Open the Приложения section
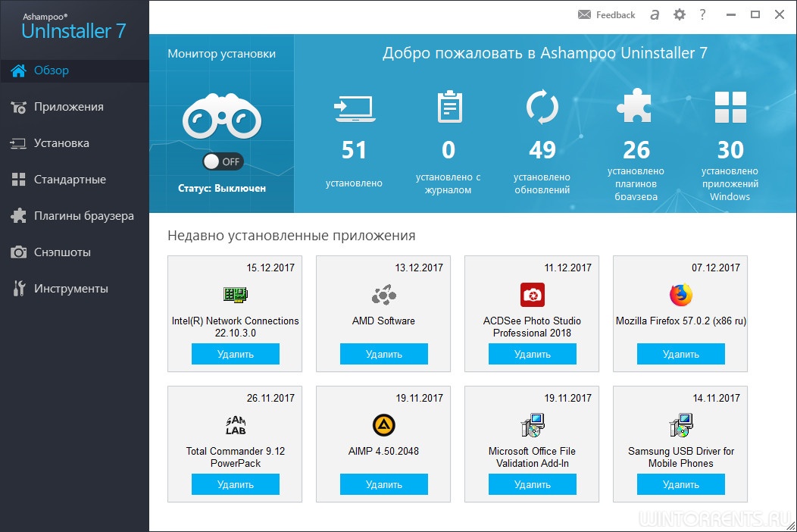The height and width of the screenshot is (532, 797). point(74,108)
